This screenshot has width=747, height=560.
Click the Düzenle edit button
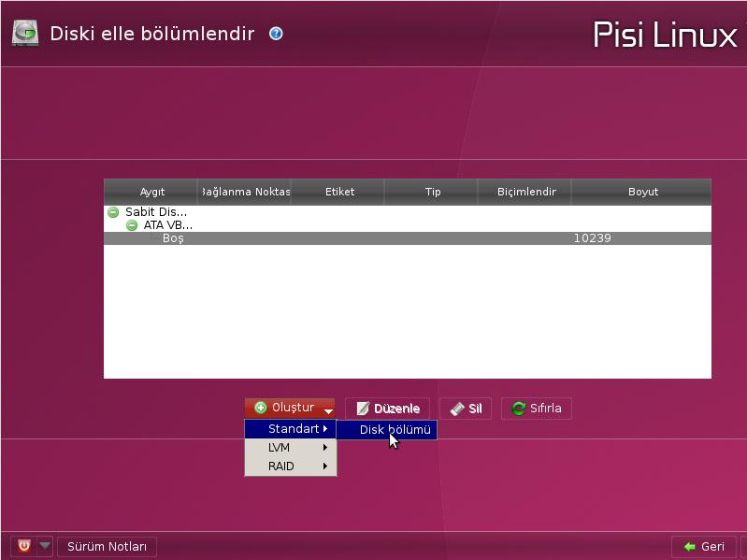pyautogui.click(x=387, y=409)
